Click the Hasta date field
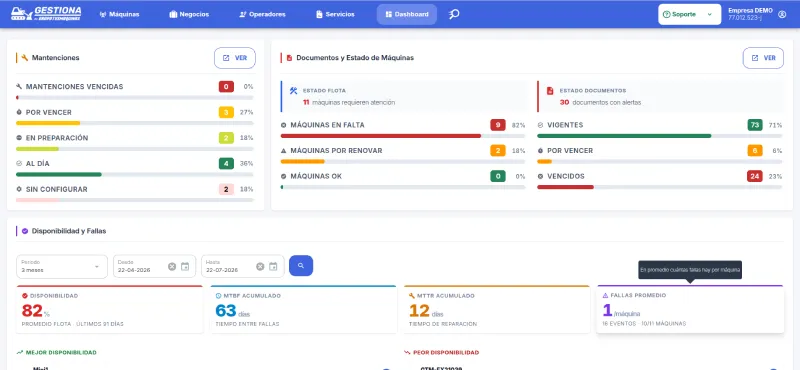This screenshot has width=800, height=370. click(x=243, y=266)
